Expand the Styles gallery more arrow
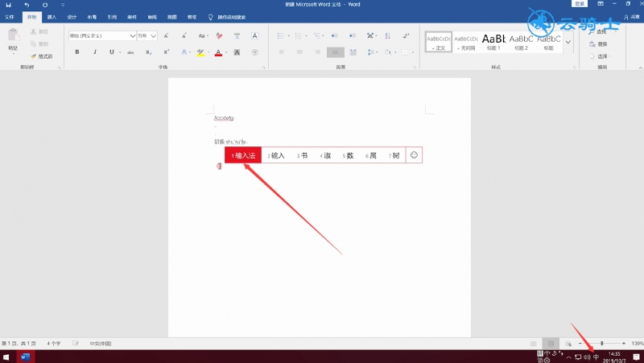 (568, 42)
